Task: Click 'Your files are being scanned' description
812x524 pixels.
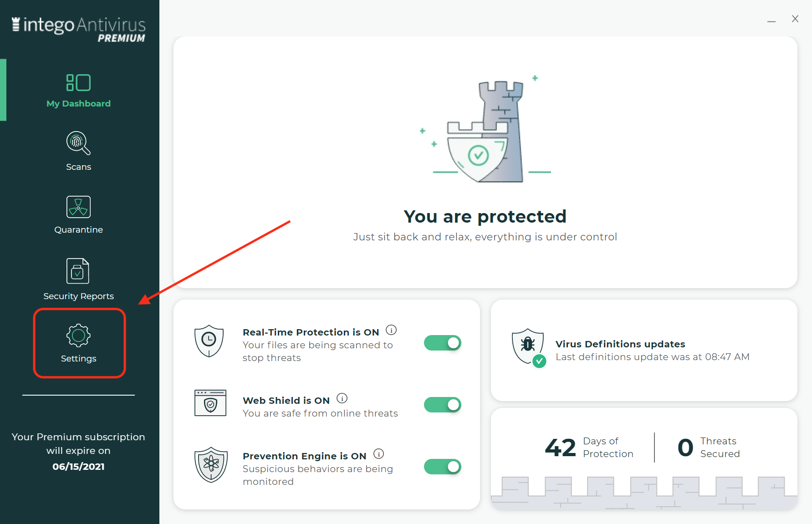Action: click(x=318, y=351)
